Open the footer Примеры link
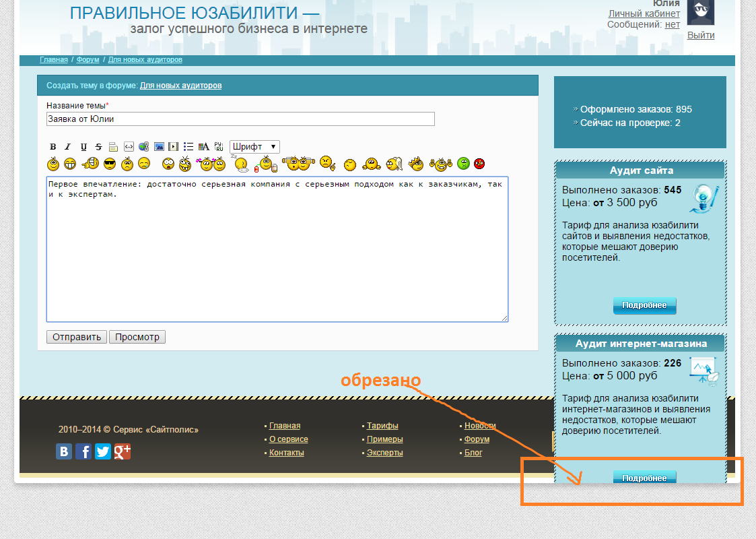Screen dimensions: 756x539 [385, 439]
